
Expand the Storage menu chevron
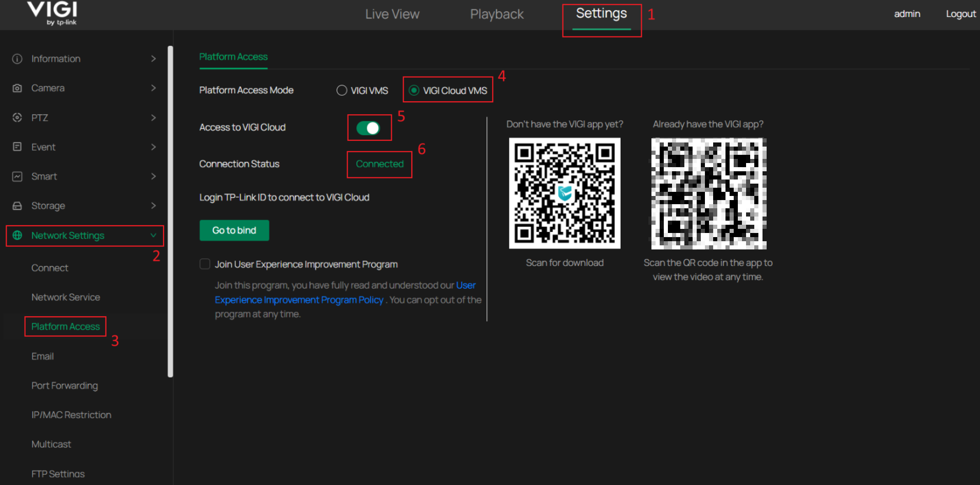[153, 206]
